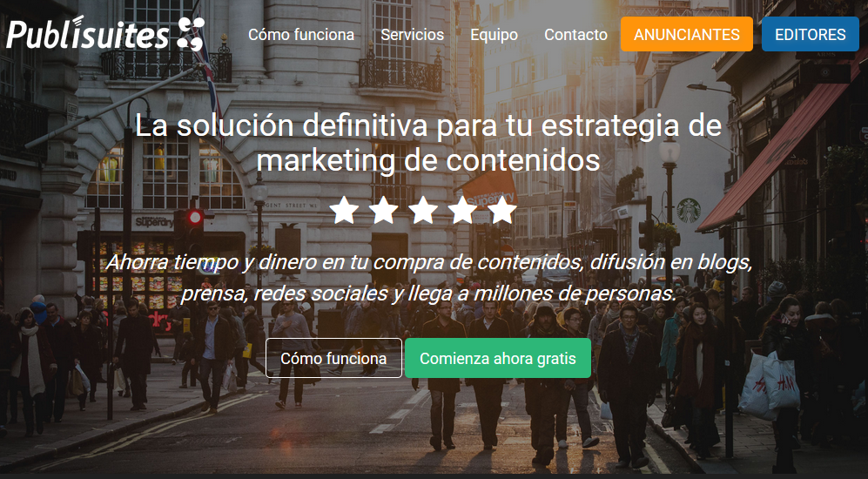Click the second white star
868x479 pixels.
click(384, 211)
